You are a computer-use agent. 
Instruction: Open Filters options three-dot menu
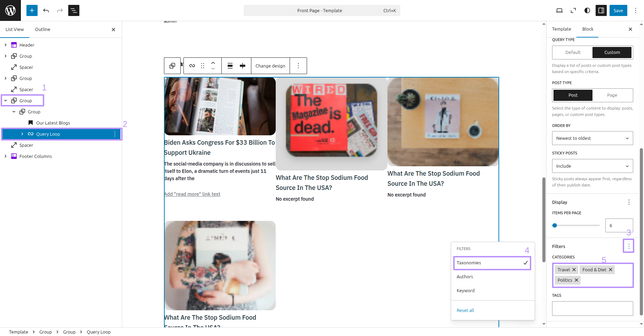click(629, 246)
